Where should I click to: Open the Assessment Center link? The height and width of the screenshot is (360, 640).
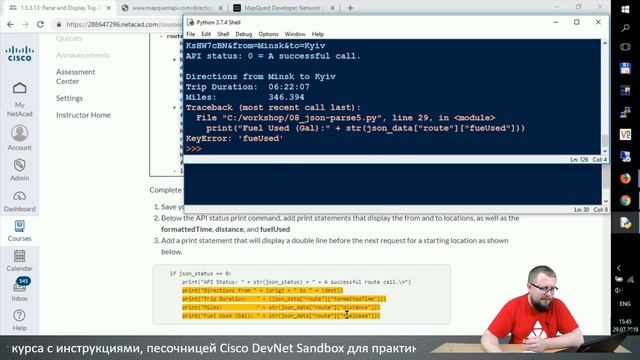(76, 77)
